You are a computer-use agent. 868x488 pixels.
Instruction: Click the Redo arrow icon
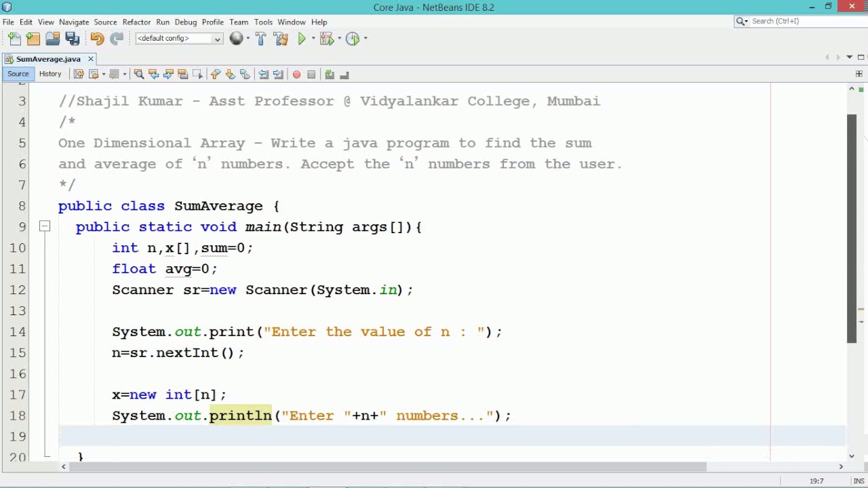[x=117, y=39]
